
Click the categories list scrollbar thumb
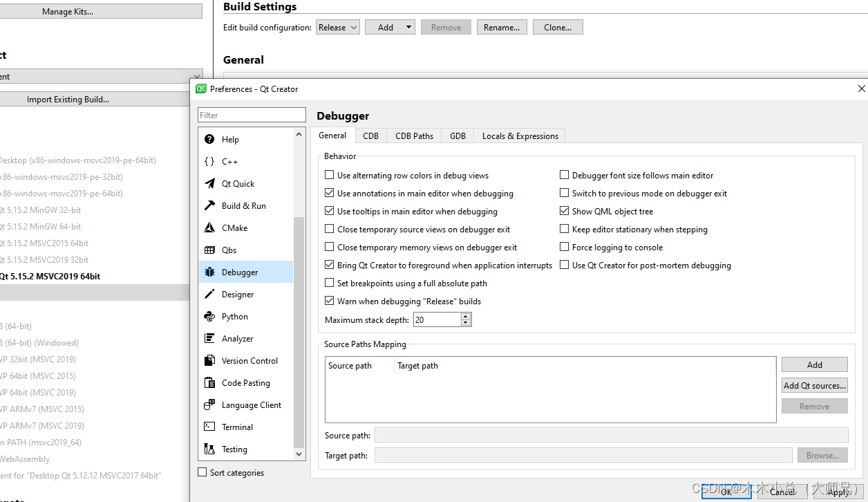tap(299, 332)
